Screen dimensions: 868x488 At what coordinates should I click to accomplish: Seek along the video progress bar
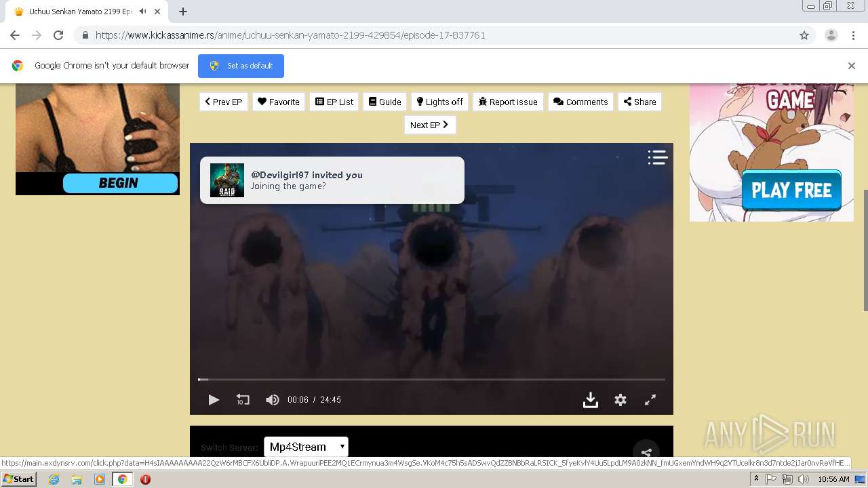tap(431, 380)
